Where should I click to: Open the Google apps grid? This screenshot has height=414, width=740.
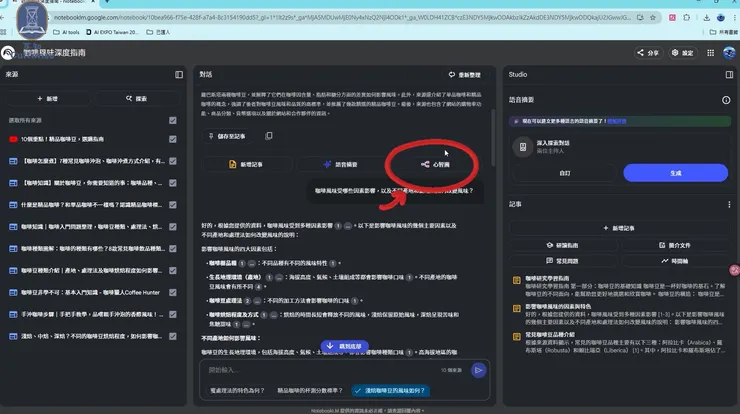coord(710,53)
